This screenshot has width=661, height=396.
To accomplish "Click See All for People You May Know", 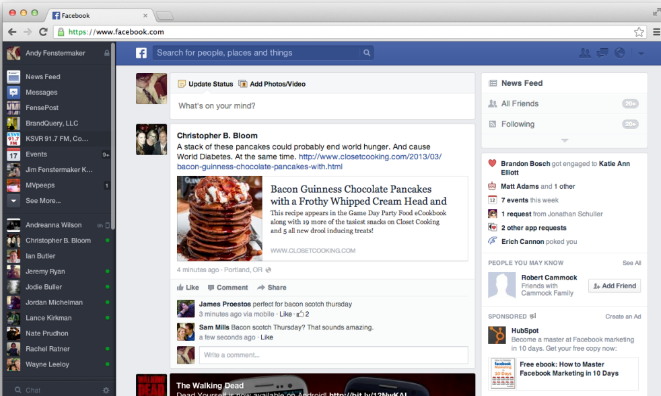I will pyautogui.click(x=632, y=263).
